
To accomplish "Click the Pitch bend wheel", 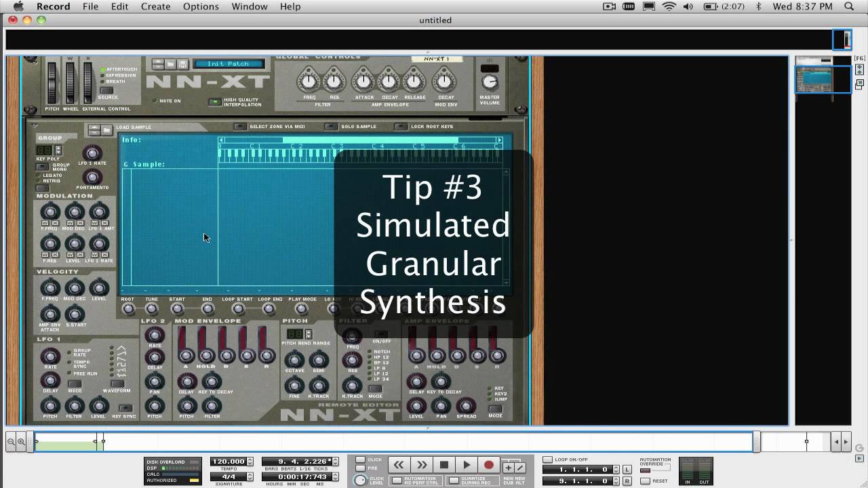I will pos(52,82).
